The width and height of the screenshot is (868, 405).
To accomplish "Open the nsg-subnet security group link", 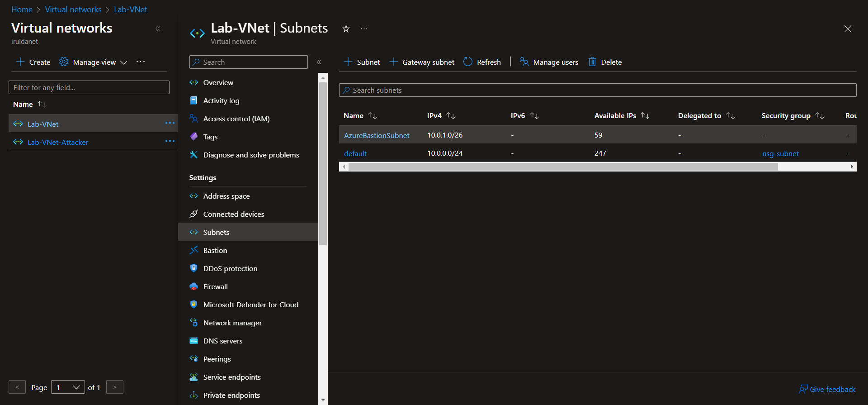I will coord(780,153).
